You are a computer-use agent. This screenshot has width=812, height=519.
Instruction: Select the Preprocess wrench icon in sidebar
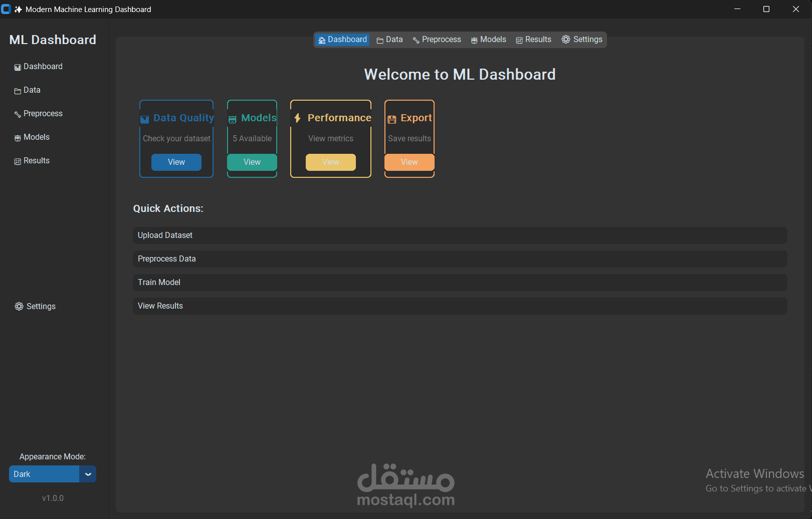tap(18, 113)
